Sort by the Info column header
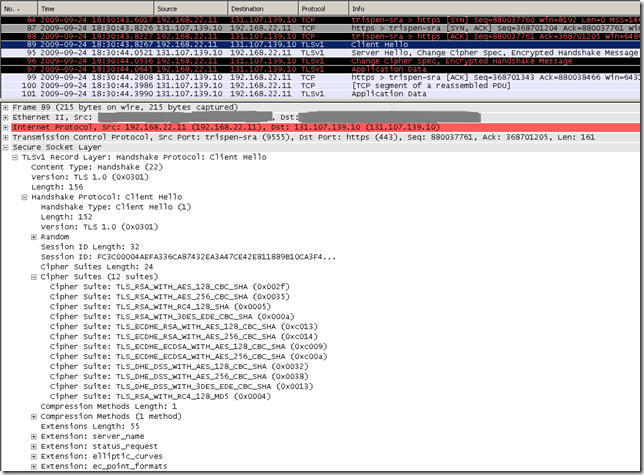The image size is (644, 475). (494, 8)
